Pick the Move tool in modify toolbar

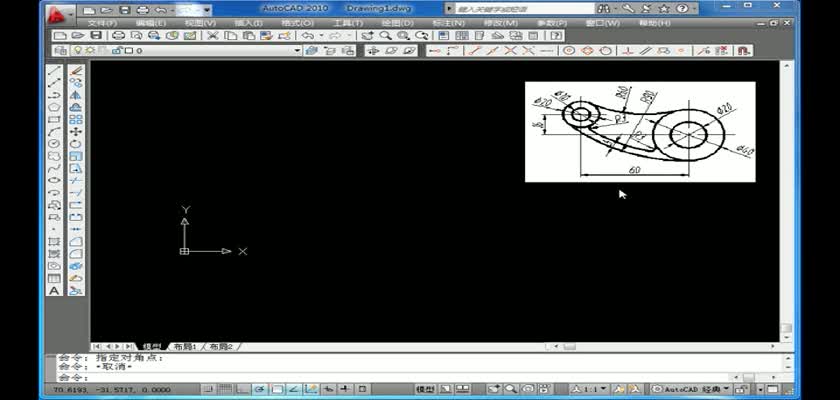pos(76,132)
